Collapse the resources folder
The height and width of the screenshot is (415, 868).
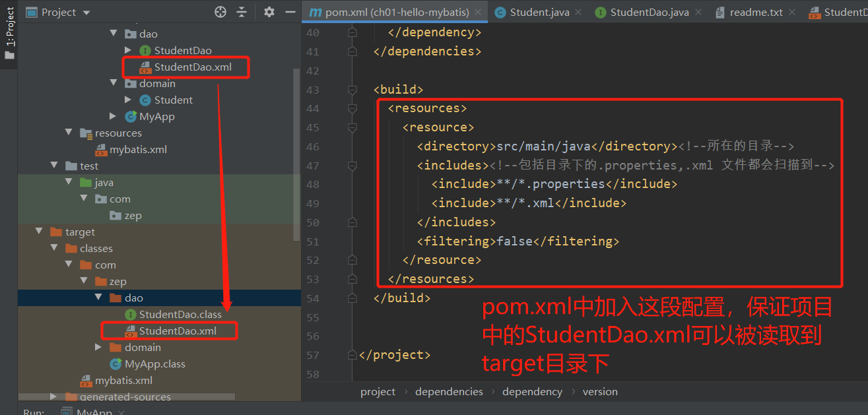[69, 133]
